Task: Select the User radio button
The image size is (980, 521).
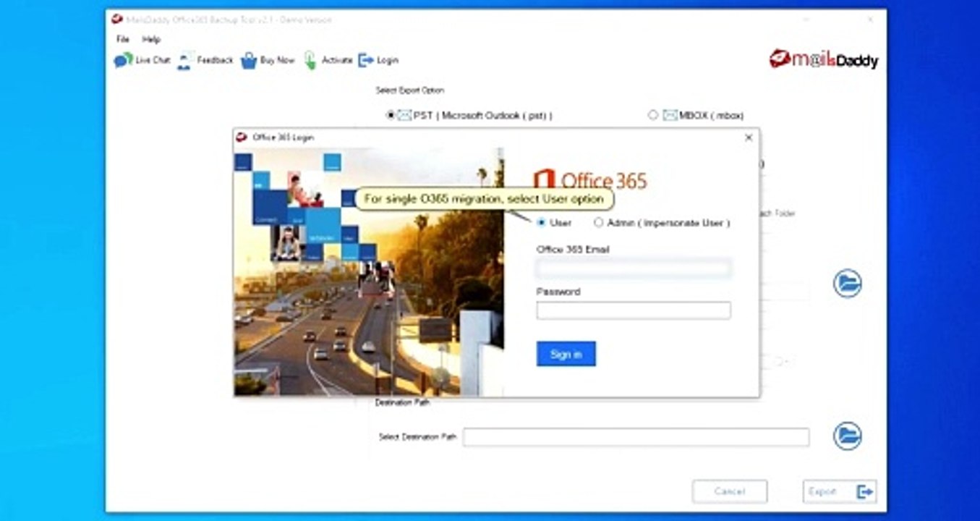Action: point(541,223)
